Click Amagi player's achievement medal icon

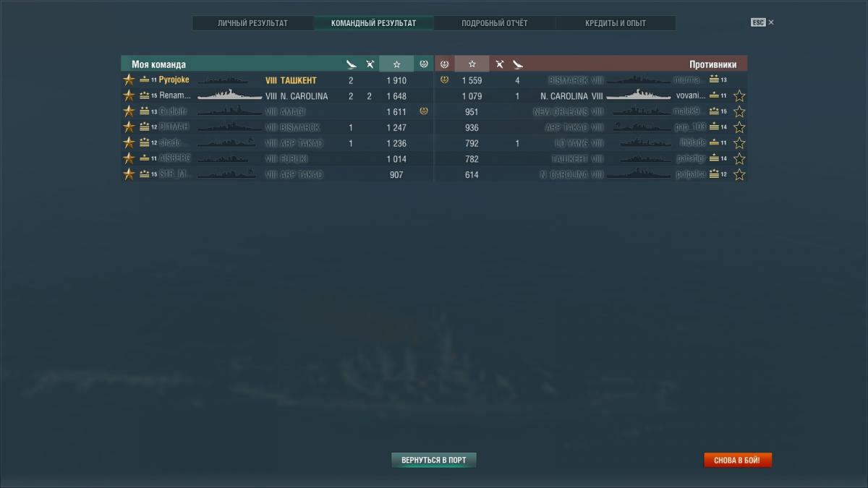424,111
